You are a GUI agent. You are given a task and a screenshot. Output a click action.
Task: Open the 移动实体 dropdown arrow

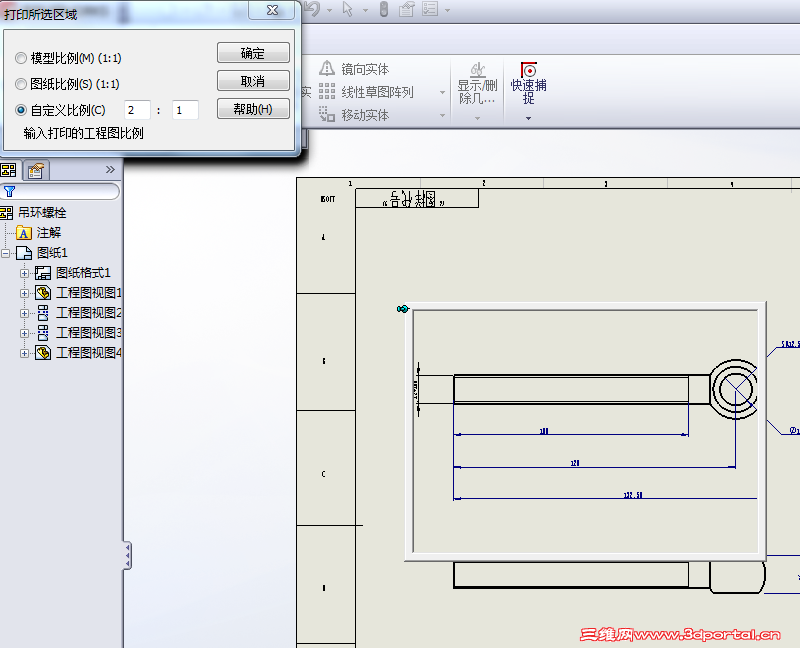442,116
